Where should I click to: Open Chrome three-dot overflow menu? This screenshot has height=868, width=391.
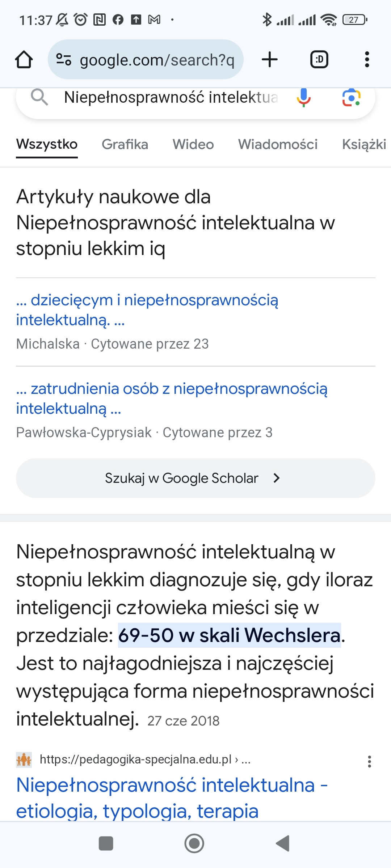coord(367,60)
